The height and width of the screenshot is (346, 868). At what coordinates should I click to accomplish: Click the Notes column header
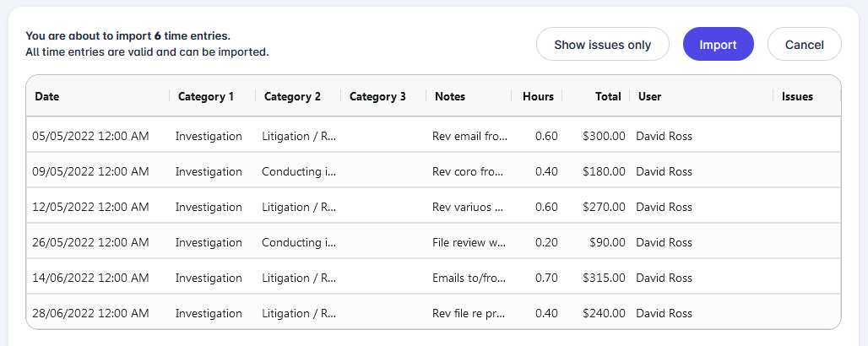(x=450, y=96)
